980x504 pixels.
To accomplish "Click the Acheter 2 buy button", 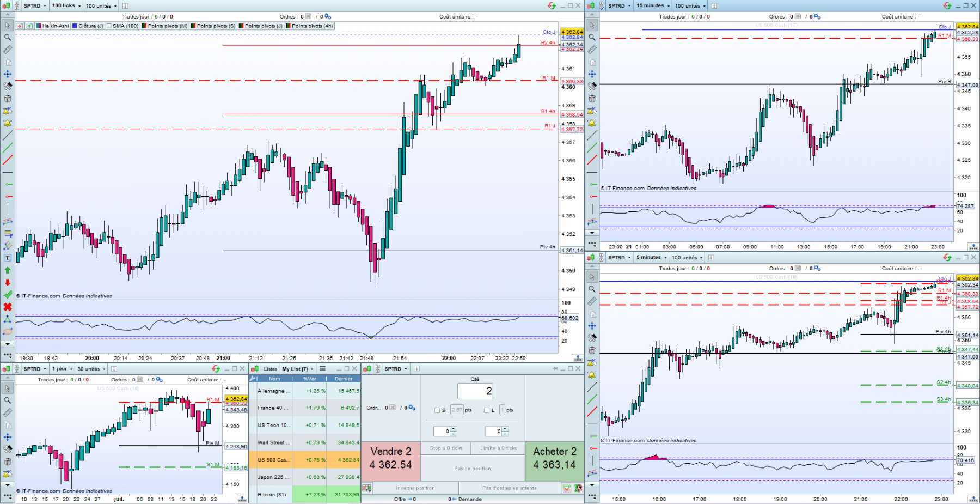I will (x=555, y=458).
